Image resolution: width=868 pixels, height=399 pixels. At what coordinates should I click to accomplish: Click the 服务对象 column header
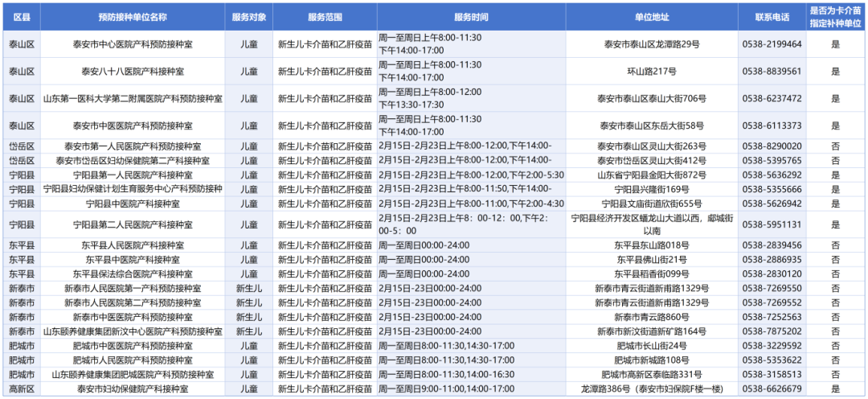click(248, 17)
